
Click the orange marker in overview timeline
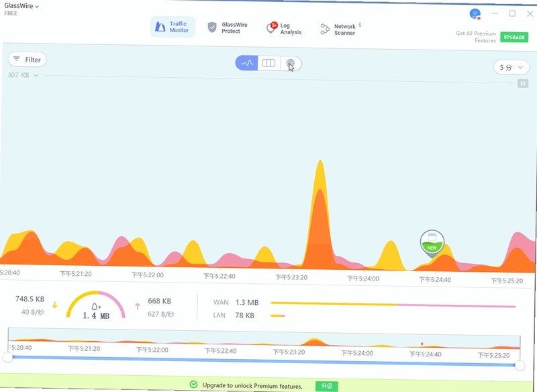click(x=422, y=344)
